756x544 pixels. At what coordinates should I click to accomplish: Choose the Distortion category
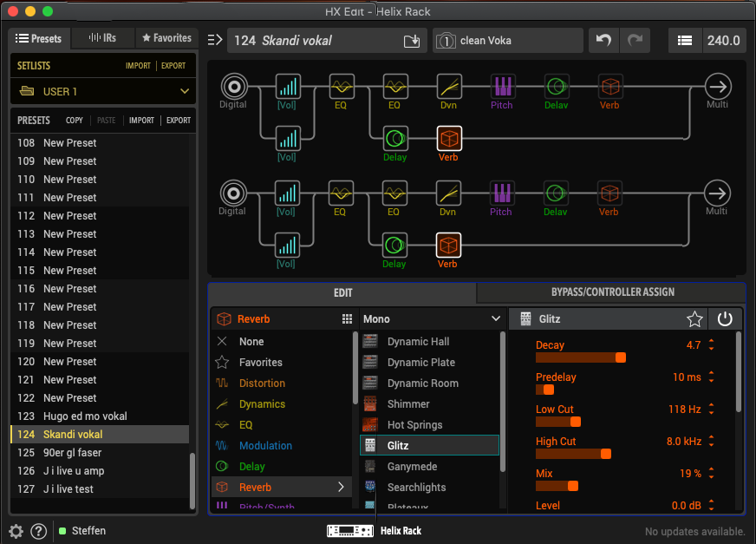[262, 383]
